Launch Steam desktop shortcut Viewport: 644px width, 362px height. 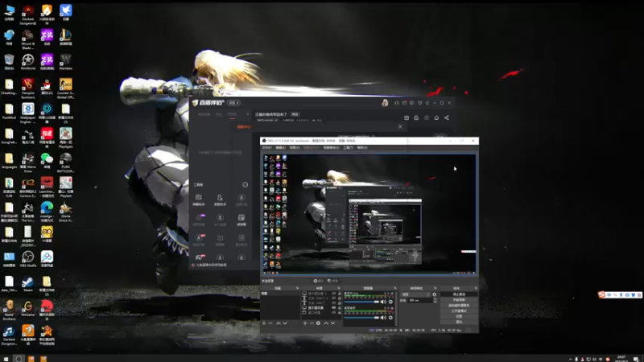point(28,283)
